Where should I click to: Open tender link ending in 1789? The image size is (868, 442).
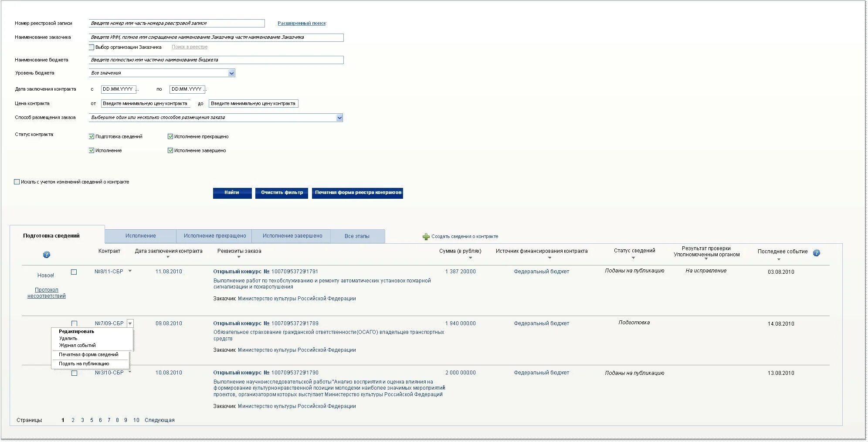pyautogui.click(x=266, y=323)
